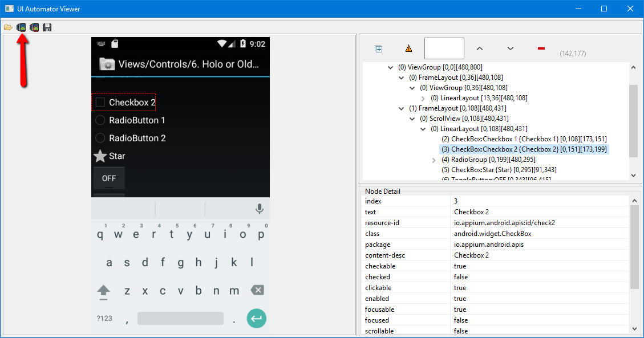Click the battery icon in status bar
The image size is (644, 338).
pyautogui.click(x=243, y=43)
